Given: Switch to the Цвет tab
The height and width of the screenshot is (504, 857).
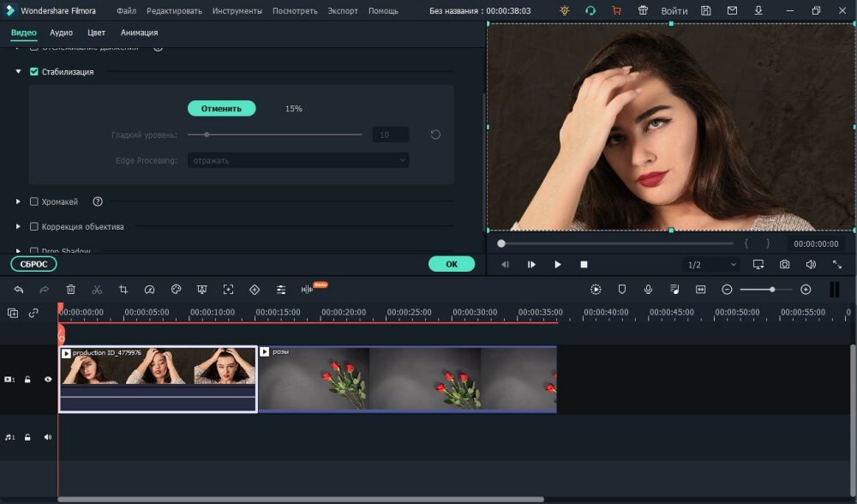Looking at the screenshot, I should [96, 33].
